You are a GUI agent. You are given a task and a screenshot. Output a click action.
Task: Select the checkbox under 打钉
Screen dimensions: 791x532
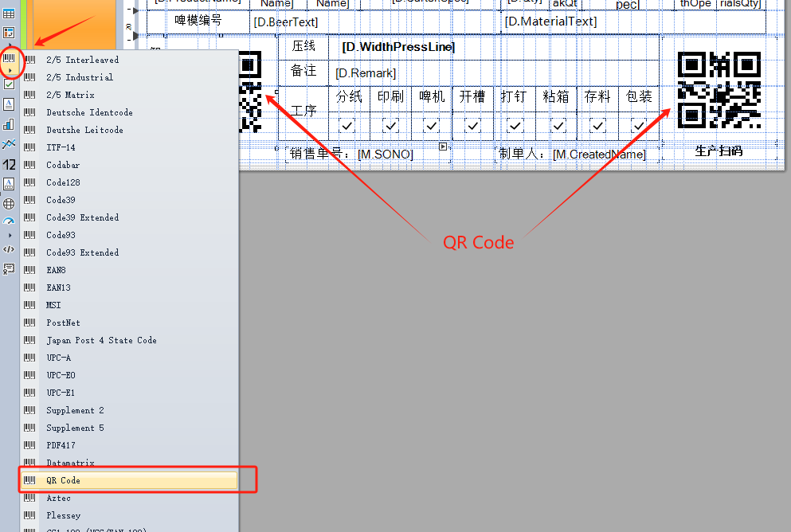coord(515,125)
